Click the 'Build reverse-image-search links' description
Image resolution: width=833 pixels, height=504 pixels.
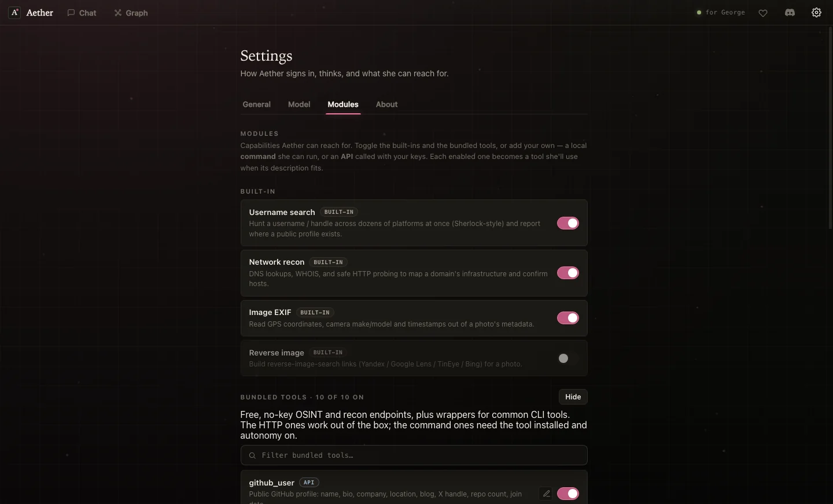(x=386, y=364)
